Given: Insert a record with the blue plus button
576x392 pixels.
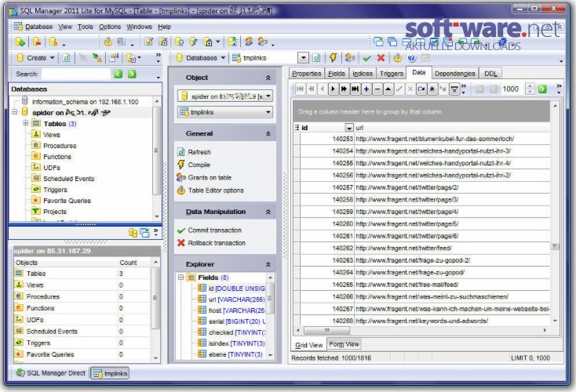Looking at the screenshot, I should tap(366, 89).
